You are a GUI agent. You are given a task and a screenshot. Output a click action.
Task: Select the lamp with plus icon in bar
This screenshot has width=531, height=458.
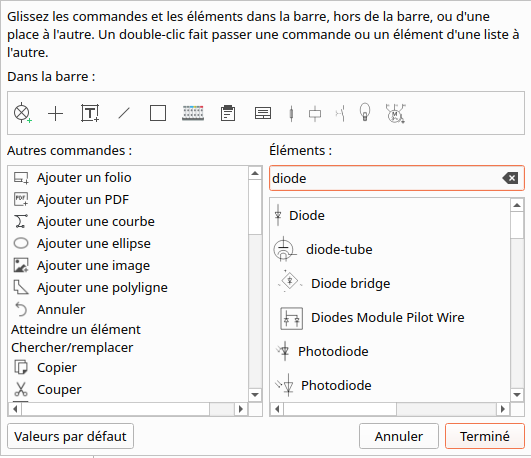[23, 113]
